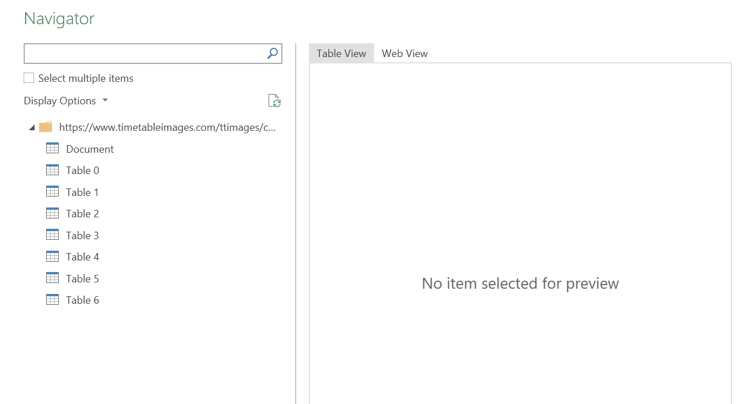Select the Table 4 label in the tree
The height and width of the screenshot is (404, 736).
pyautogui.click(x=82, y=257)
